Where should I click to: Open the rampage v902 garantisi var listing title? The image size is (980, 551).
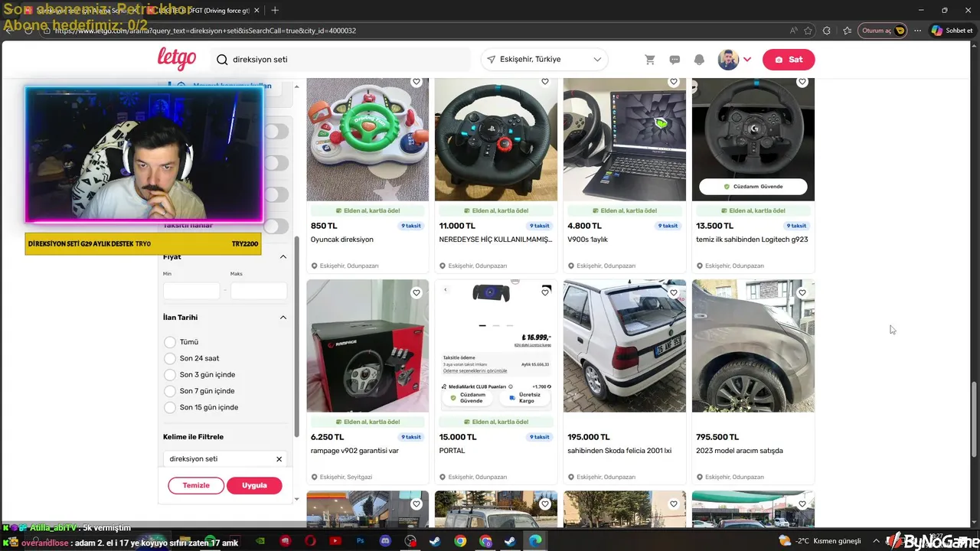pos(354,451)
